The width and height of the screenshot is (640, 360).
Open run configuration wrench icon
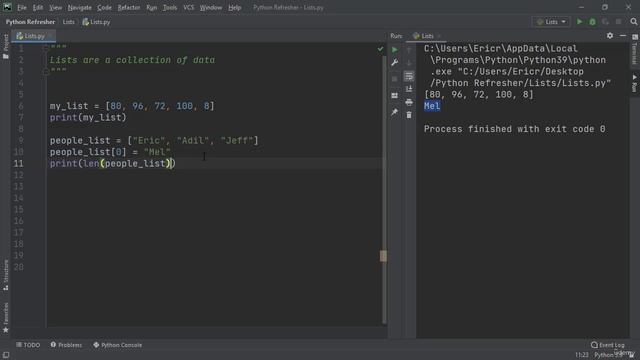pos(394,63)
